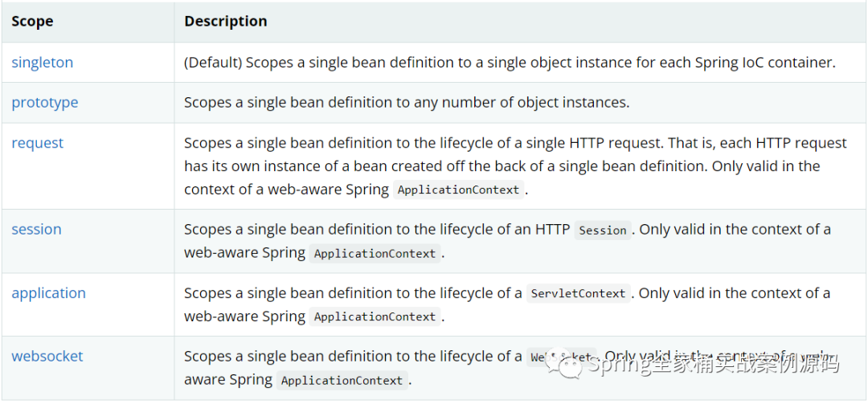Click ApplicationContext code in websocket row
868x404 pixels.
click(x=342, y=381)
